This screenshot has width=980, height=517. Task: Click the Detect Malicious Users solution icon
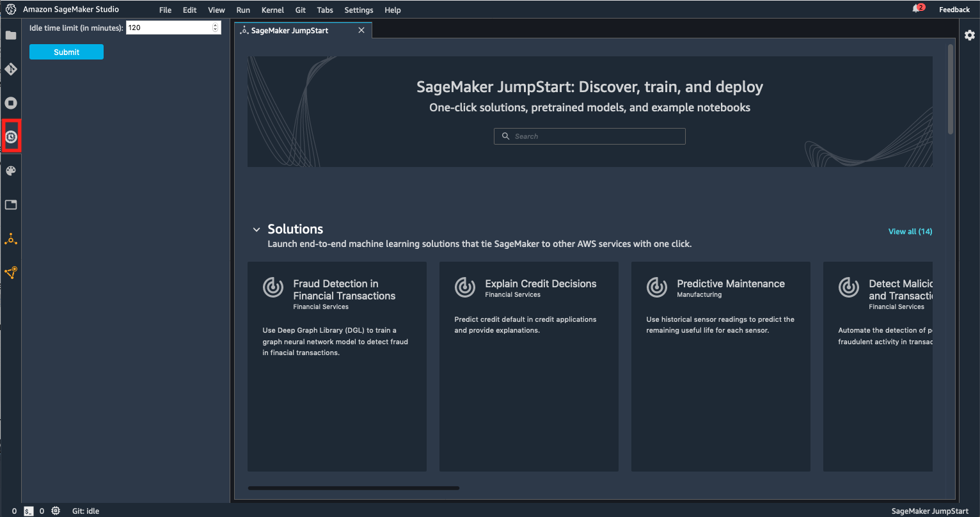point(849,287)
